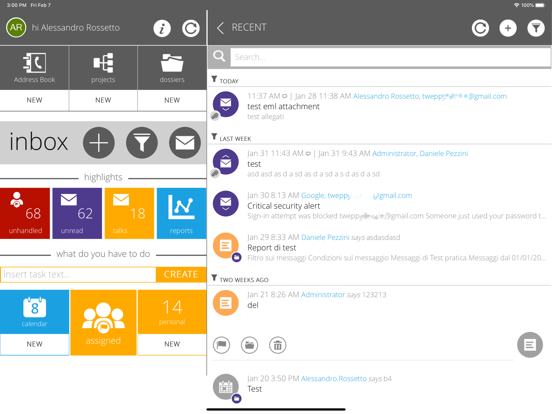The image size is (552, 414).
Task: Open the 68 unhandled tile
Action: [x=25, y=213]
